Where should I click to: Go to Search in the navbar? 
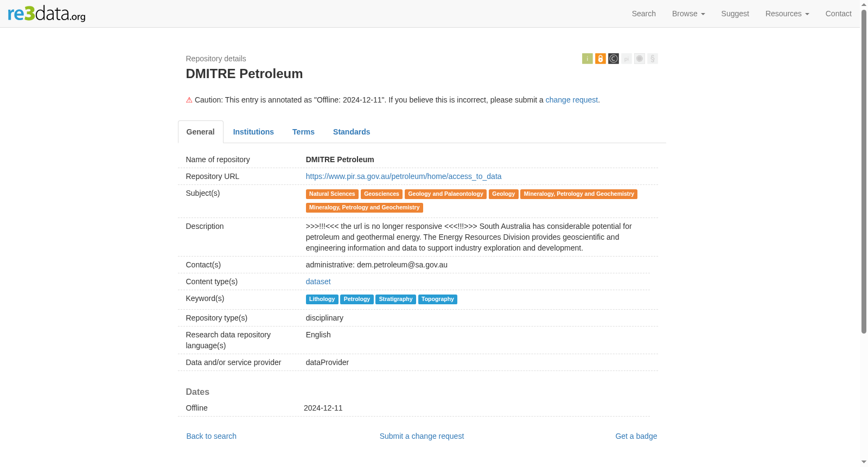pos(644,14)
